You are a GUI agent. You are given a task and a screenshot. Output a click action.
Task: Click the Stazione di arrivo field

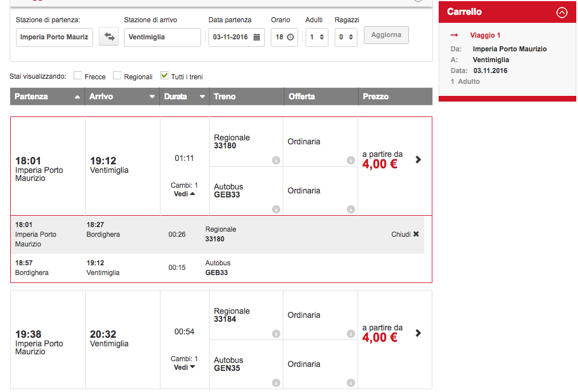(x=162, y=37)
